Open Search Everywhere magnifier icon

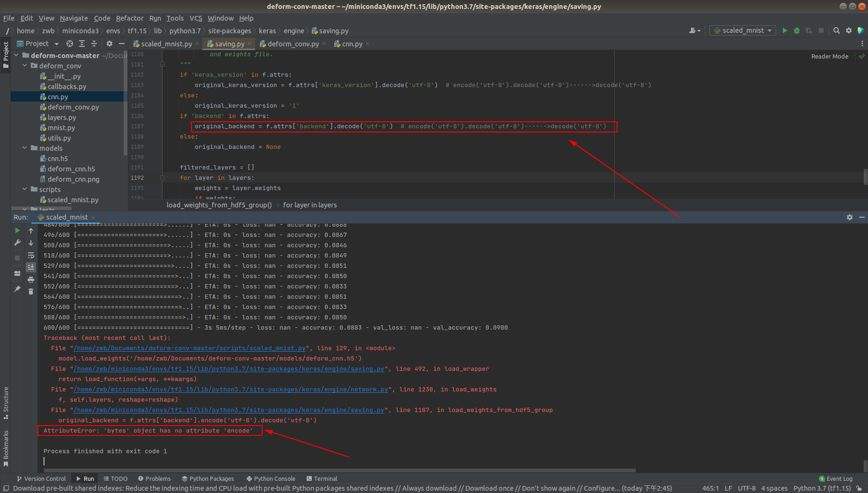point(836,30)
